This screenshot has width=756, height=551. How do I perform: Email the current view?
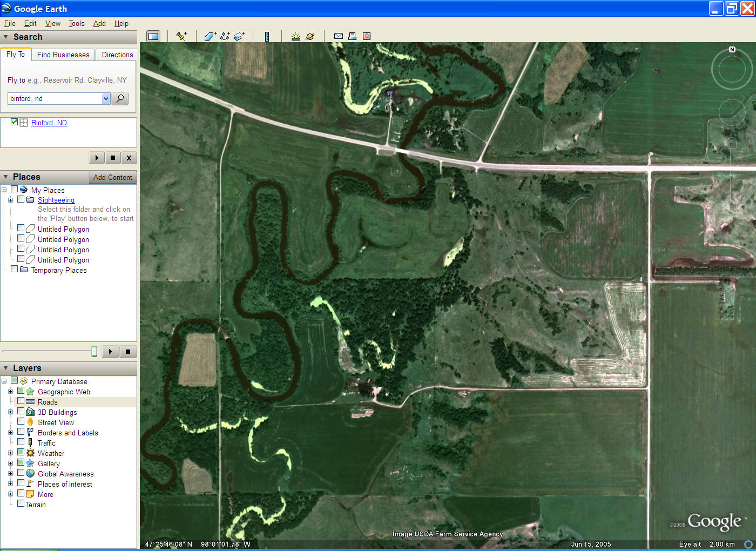click(338, 36)
